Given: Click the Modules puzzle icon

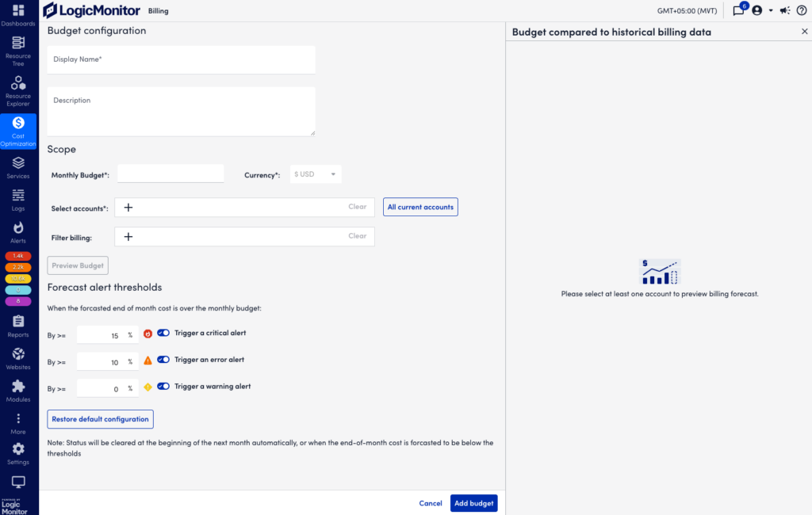Looking at the screenshot, I should point(17,387).
